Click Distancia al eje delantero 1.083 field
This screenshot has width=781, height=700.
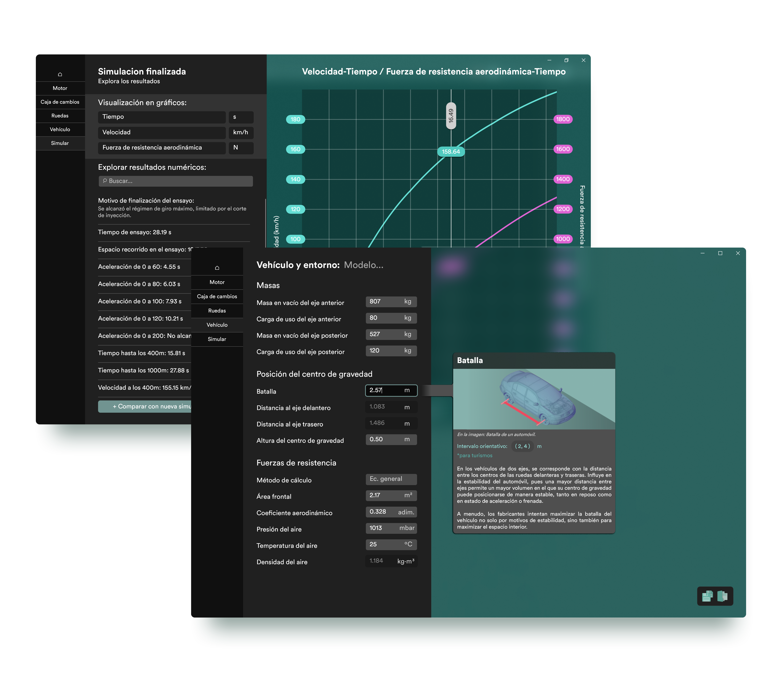[391, 407]
